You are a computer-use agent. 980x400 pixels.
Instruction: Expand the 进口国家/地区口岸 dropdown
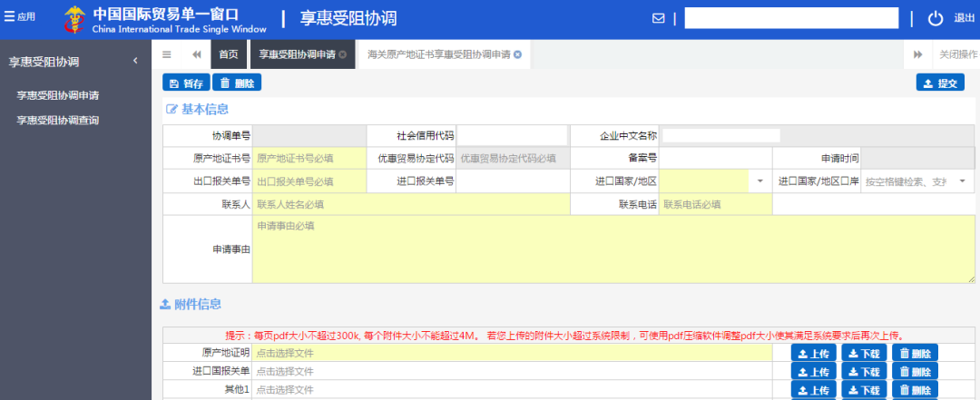962,181
